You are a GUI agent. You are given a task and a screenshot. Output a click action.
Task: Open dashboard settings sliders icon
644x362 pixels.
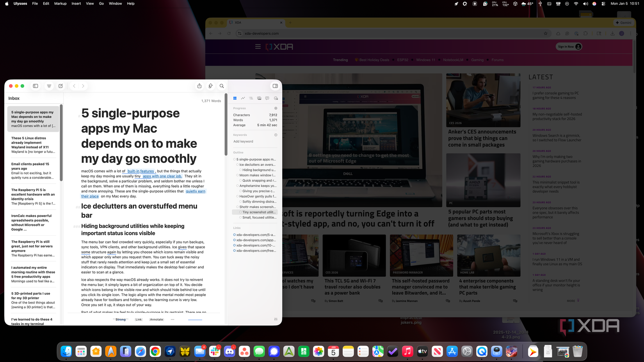pos(276,319)
